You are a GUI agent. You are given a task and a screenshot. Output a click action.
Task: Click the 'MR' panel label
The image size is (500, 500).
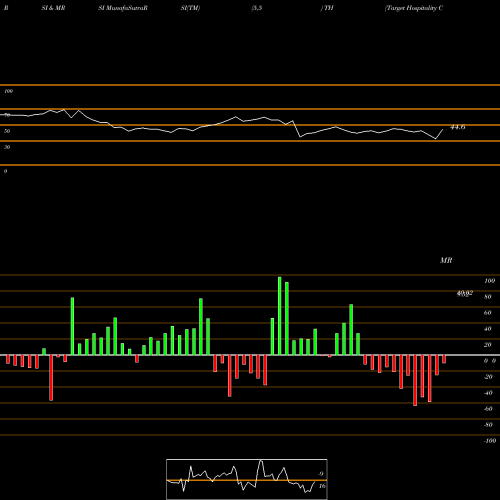(446, 260)
